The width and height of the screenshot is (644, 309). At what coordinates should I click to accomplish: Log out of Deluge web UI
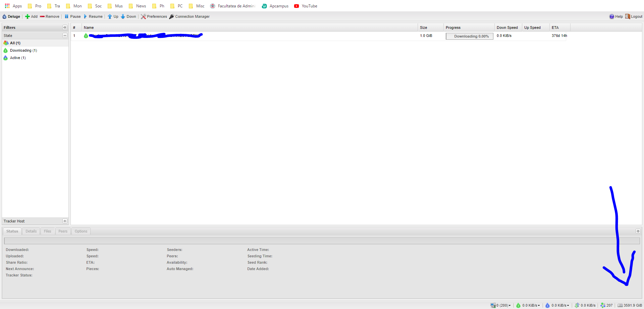(634, 16)
